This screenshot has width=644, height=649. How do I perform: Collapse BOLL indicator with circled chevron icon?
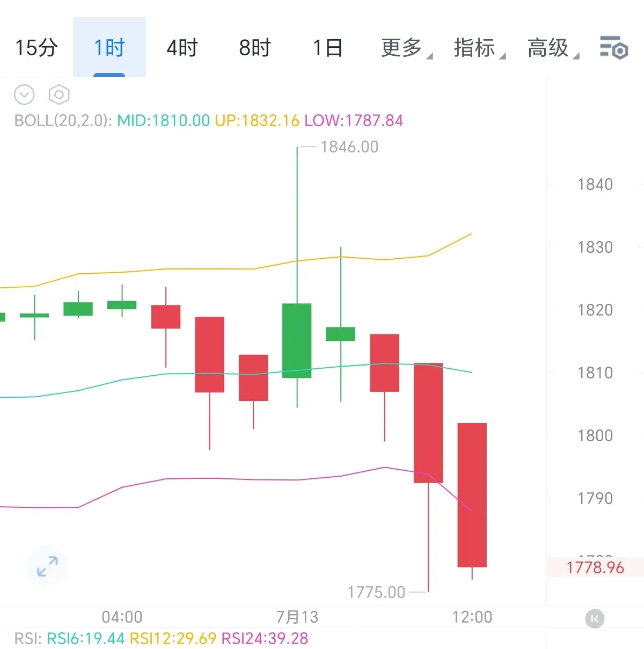tap(24, 95)
